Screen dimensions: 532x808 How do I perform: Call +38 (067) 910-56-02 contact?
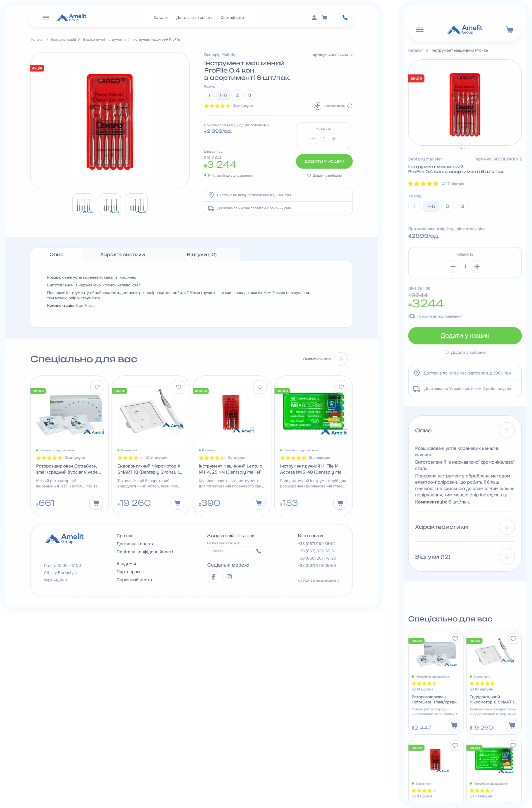tap(317, 544)
